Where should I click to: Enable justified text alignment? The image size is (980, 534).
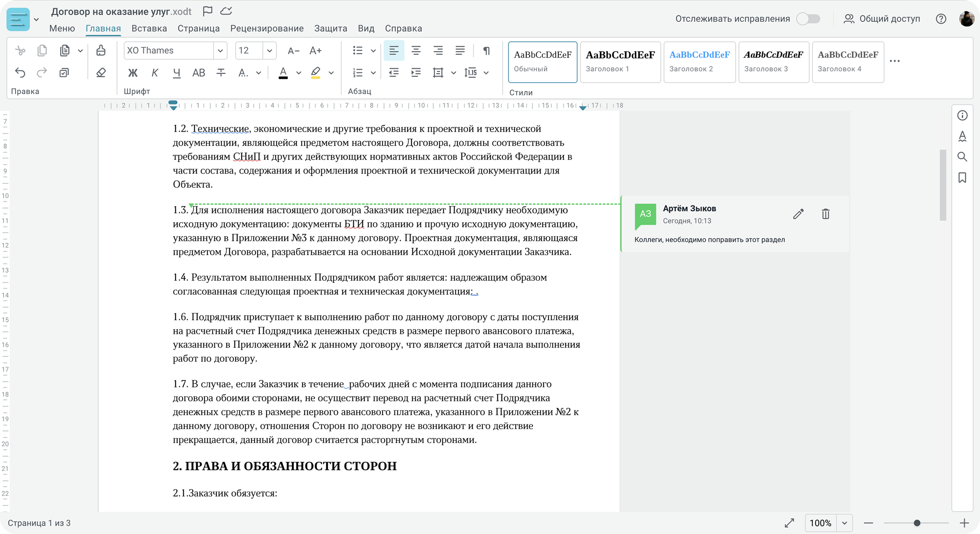[460, 51]
